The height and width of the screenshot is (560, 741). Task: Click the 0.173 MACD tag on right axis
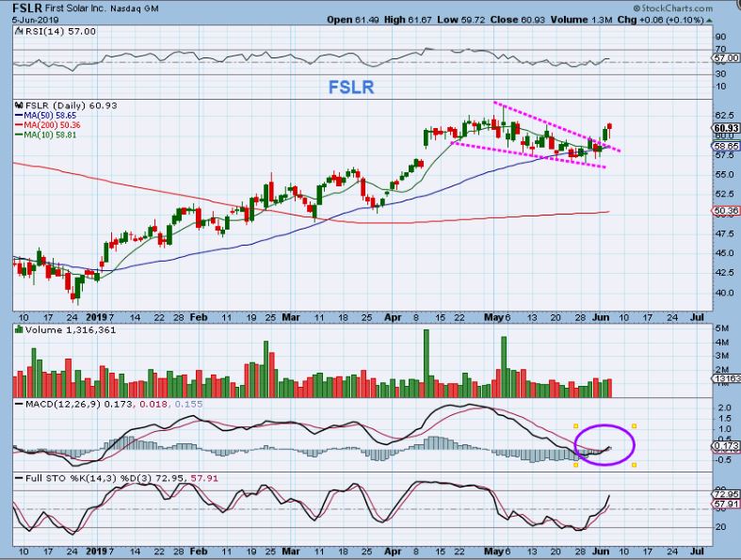(726, 445)
